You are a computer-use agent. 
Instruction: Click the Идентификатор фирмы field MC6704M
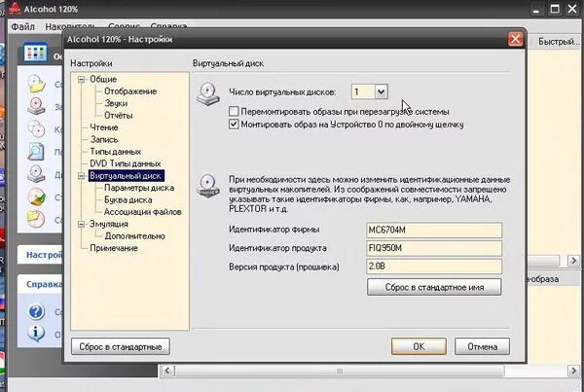click(434, 231)
